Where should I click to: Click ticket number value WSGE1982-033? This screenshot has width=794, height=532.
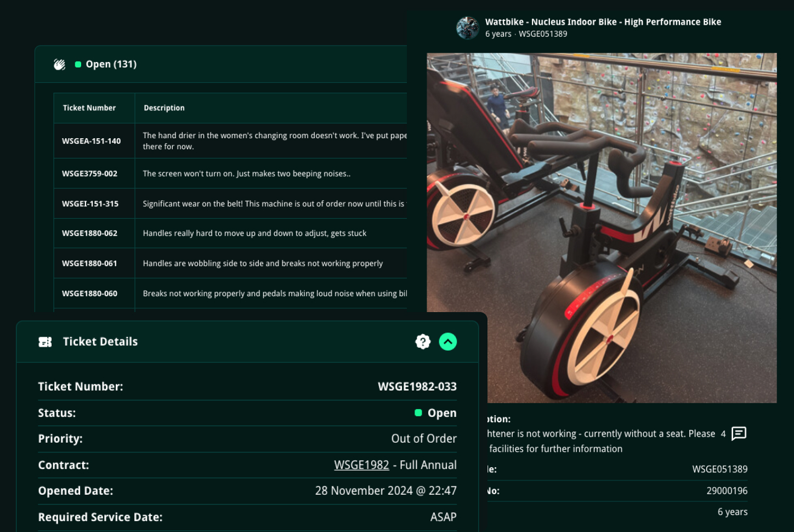coord(417,387)
